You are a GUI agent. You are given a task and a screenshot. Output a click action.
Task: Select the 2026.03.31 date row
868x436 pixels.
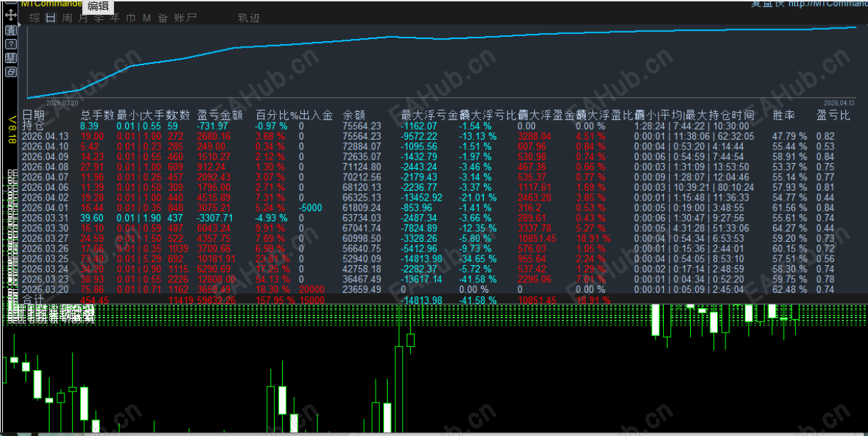point(45,218)
